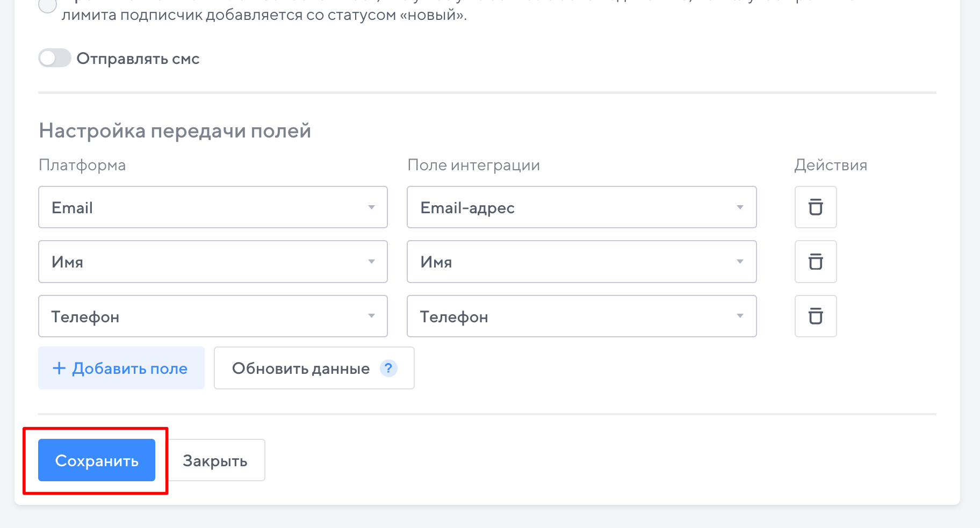Screen dimensions: 980x528
Task: Expand the Имя integration field dropdown
Action: (x=581, y=262)
